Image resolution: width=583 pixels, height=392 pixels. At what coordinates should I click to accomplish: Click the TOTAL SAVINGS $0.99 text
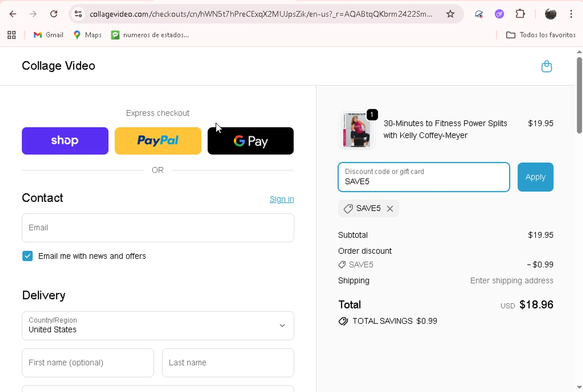click(394, 321)
